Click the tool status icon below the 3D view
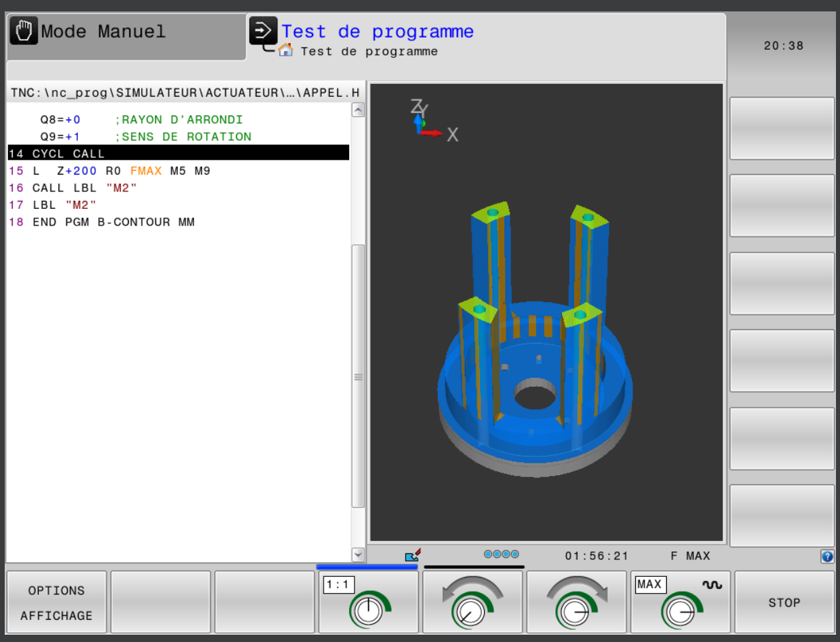Viewport: 840px width, 642px height. tap(413, 555)
